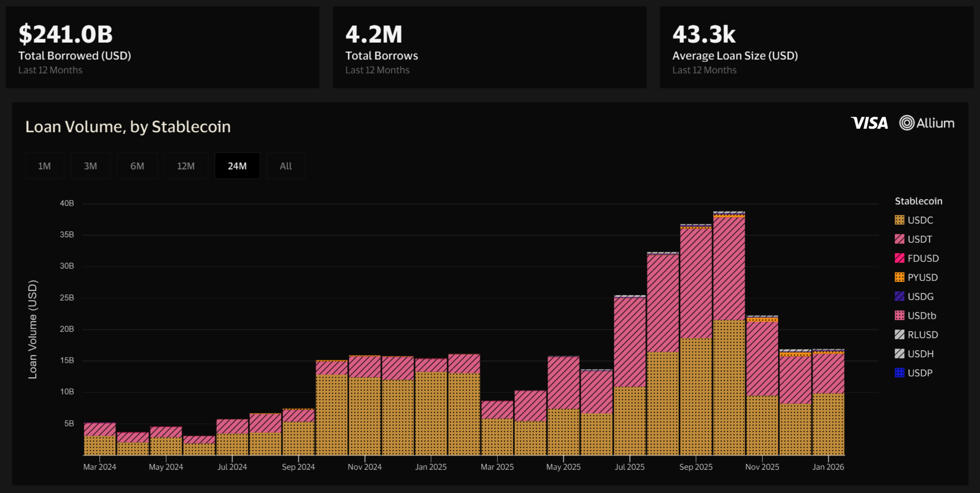This screenshot has width=980, height=493.
Task: Switch to the All time range tab
Action: coord(285,165)
